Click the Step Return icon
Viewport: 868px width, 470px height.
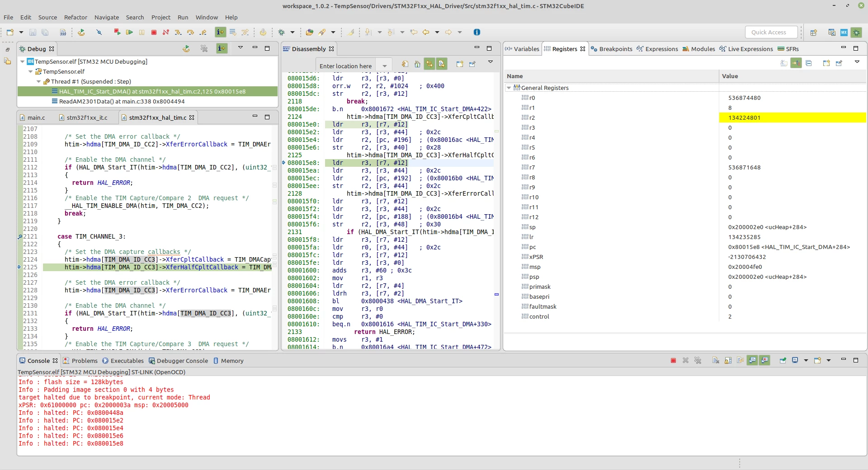[x=203, y=32]
